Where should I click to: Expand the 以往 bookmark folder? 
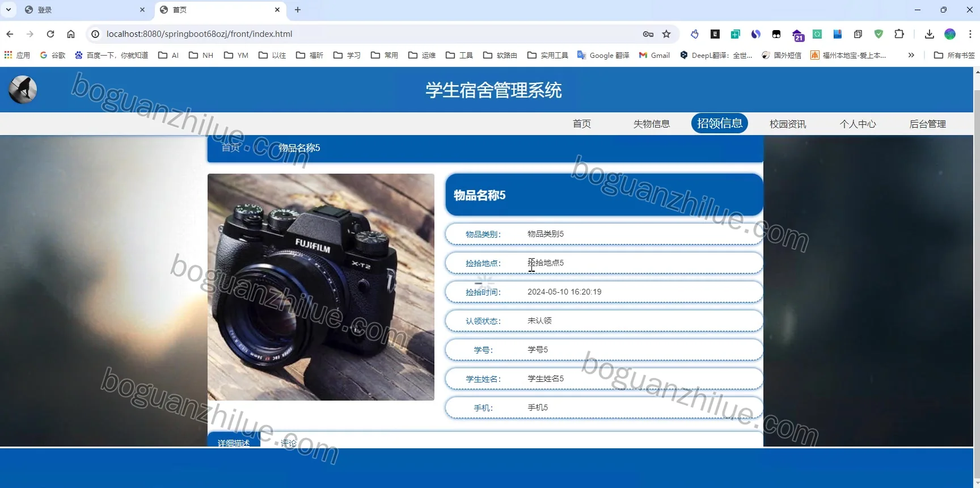(x=272, y=55)
